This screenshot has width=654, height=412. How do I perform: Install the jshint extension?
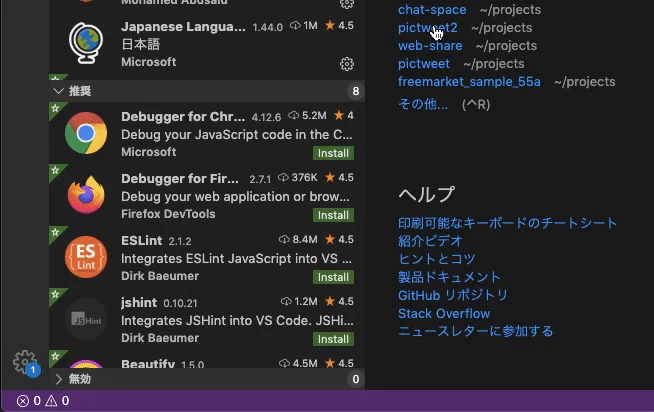pos(333,339)
